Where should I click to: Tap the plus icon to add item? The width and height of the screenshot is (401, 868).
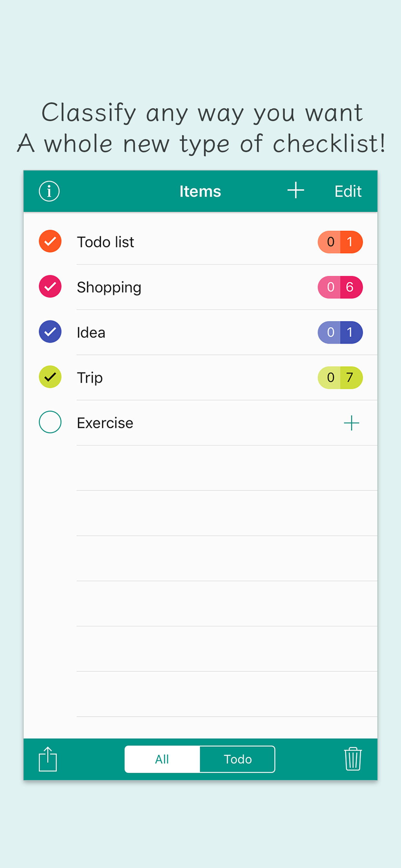click(295, 191)
